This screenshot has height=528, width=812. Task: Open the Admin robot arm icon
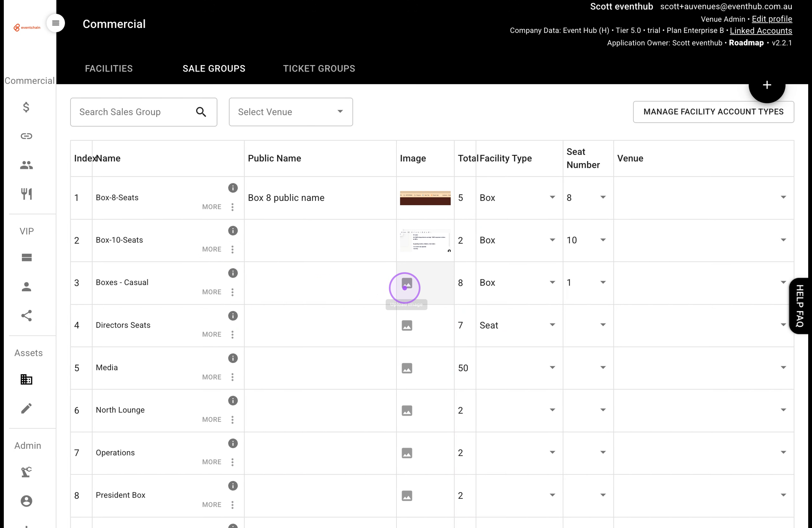coord(26,472)
